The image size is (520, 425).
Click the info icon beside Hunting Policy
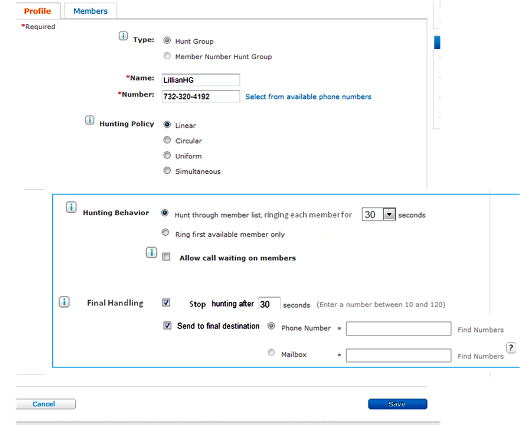point(89,120)
